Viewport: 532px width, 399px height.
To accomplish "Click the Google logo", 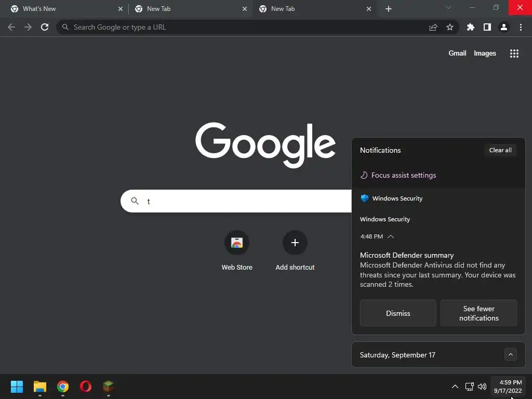I will [265, 145].
